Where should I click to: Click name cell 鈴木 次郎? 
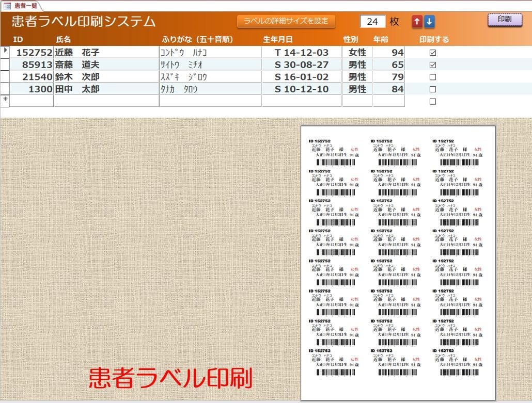click(x=106, y=76)
